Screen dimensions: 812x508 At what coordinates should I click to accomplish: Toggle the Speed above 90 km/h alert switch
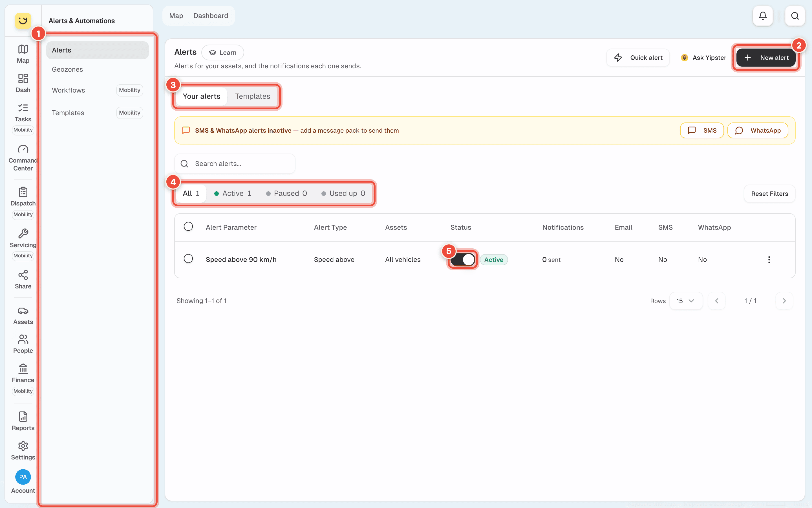tap(462, 260)
